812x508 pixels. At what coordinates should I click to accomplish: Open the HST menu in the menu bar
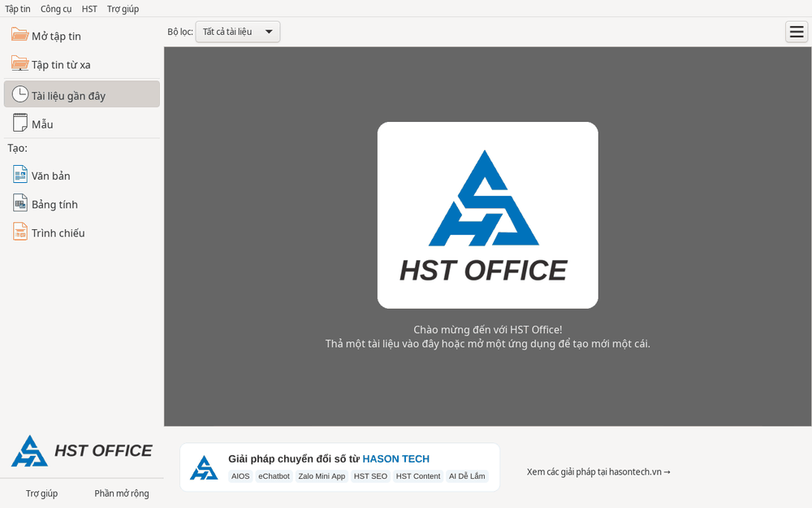(x=89, y=9)
